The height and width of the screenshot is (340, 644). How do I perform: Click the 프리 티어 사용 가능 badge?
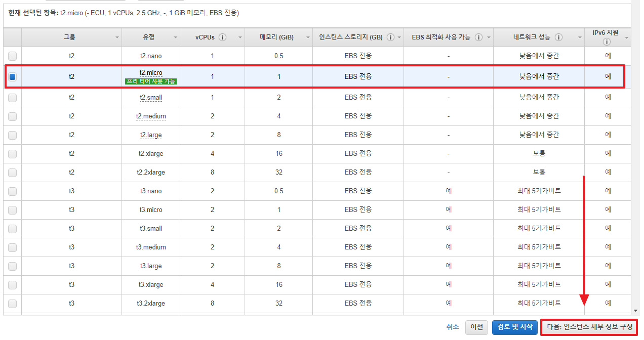[x=151, y=81]
